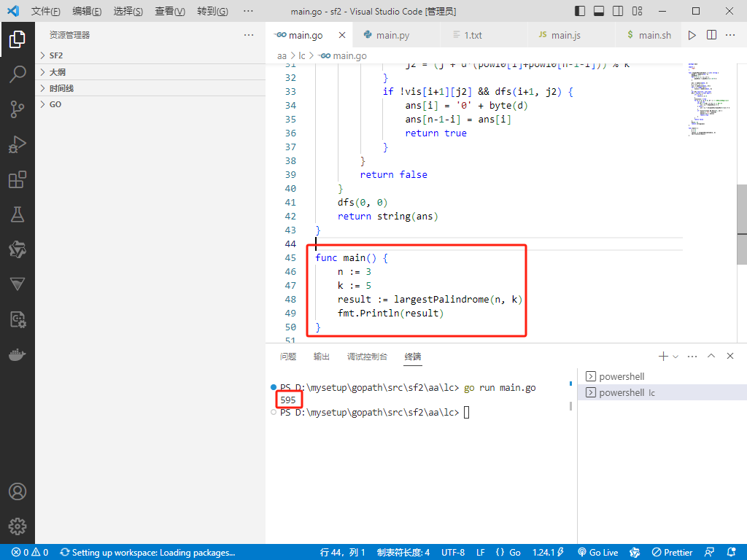Click the feedback person icon in status bar

[x=709, y=553]
